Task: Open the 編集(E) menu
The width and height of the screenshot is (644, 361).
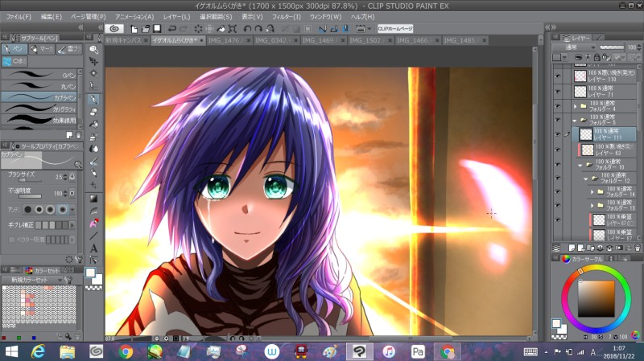Action: [52, 17]
